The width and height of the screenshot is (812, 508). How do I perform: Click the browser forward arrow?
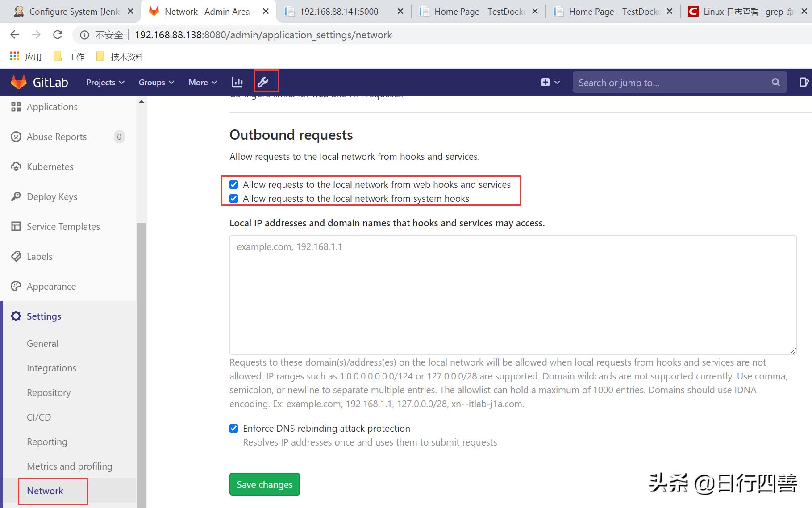pos(36,35)
